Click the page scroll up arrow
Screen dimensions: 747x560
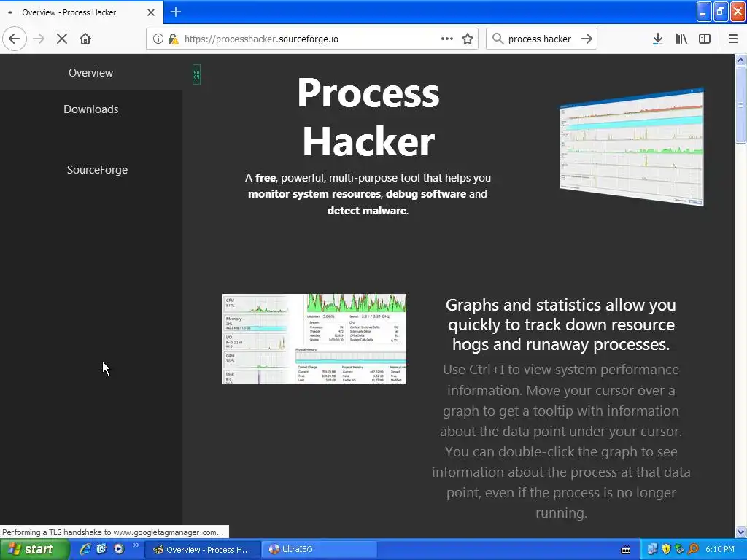coord(740,61)
